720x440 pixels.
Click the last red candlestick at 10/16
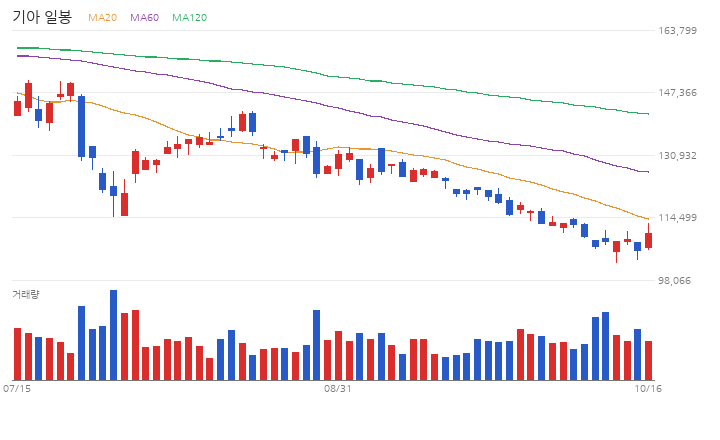[x=648, y=240]
